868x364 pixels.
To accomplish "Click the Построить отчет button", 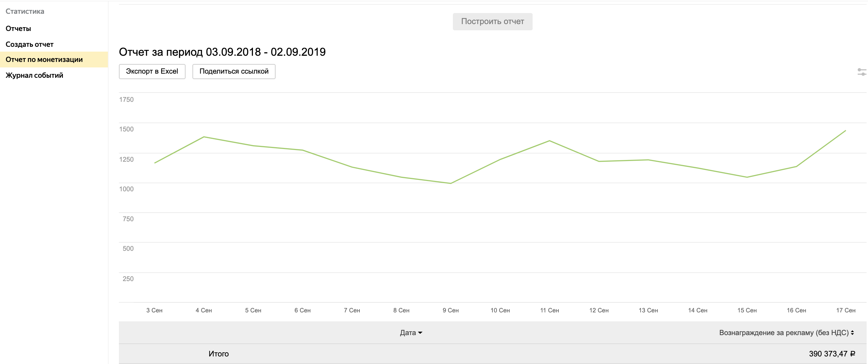I will coord(492,22).
